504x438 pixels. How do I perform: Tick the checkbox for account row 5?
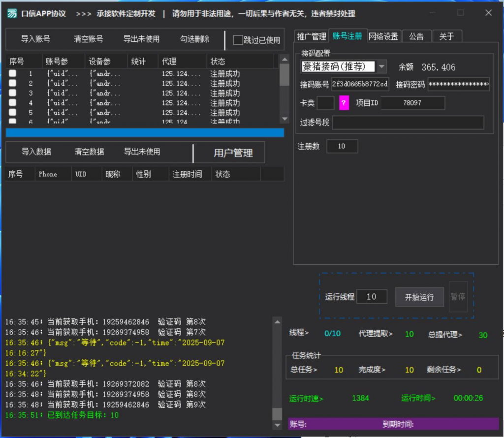pyautogui.click(x=13, y=113)
